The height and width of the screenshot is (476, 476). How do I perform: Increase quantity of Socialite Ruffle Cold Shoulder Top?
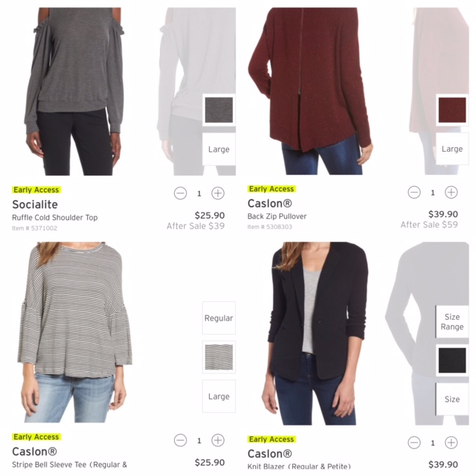[x=218, y=193]
